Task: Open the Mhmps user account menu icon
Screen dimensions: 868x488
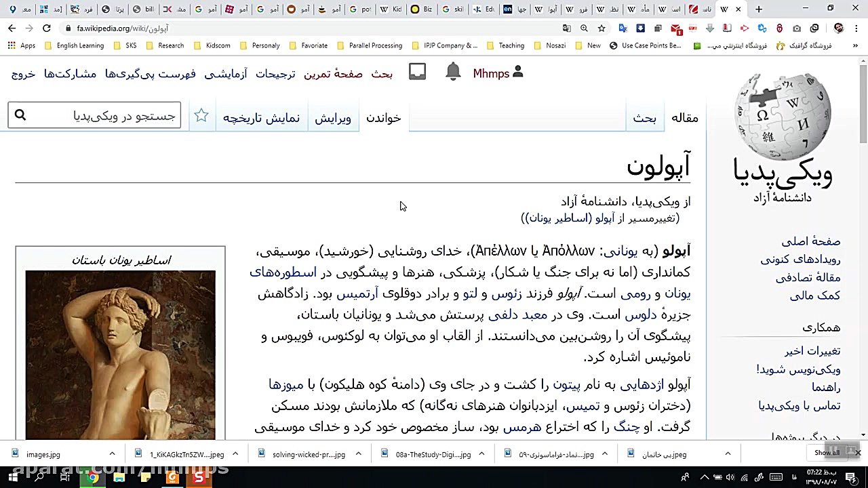Action: [x=517, y=73]
